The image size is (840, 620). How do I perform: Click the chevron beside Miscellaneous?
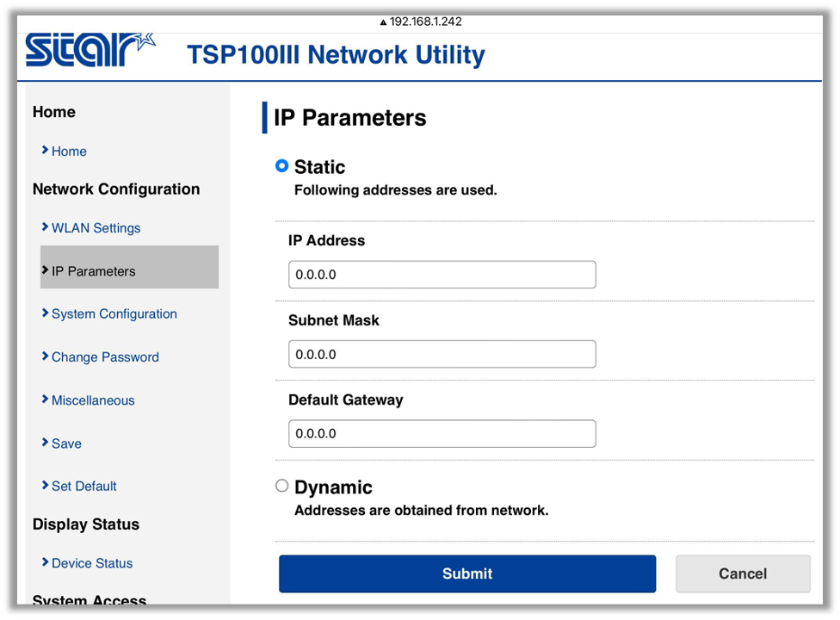click(45, 400)
